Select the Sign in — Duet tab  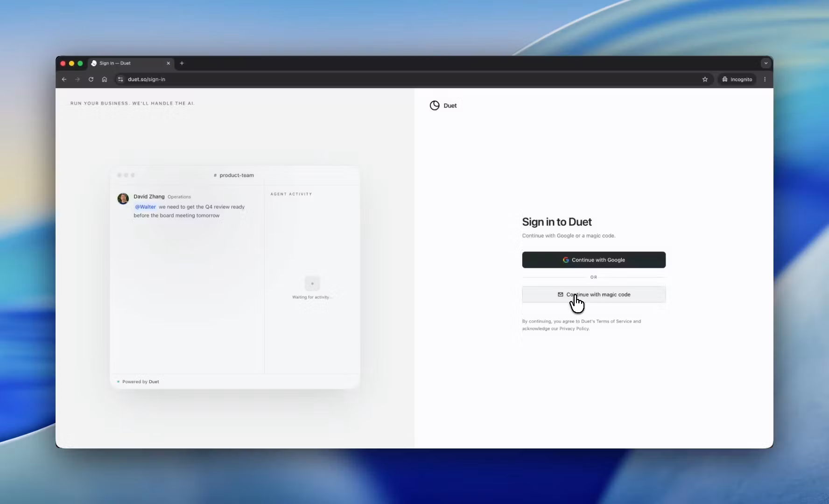131,63
